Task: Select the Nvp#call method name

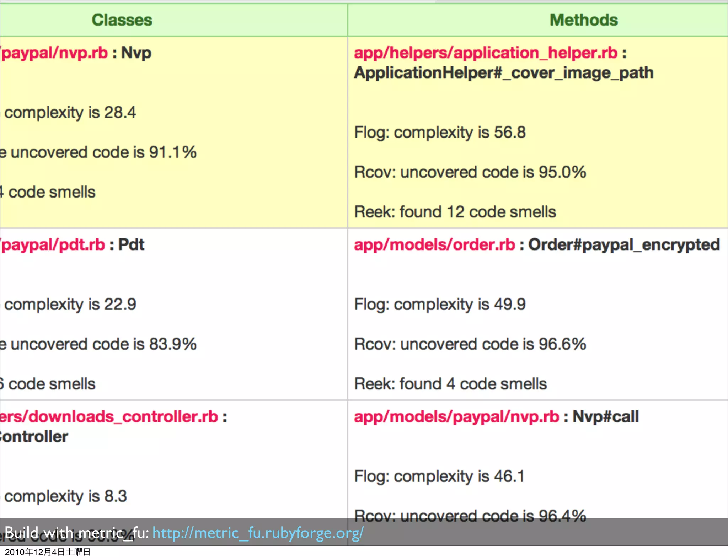Action: tap(605, 416)
